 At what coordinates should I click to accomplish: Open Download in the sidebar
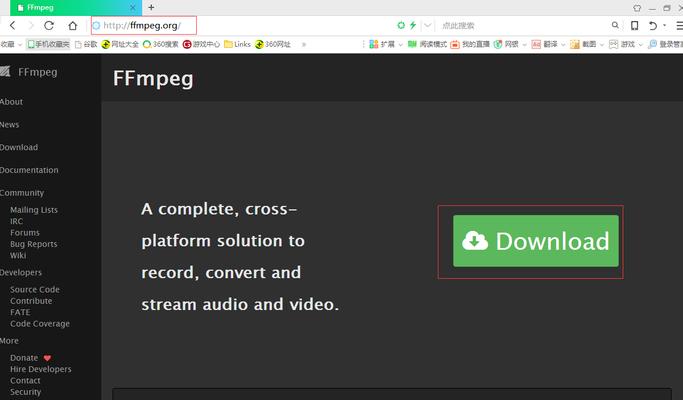19,147
